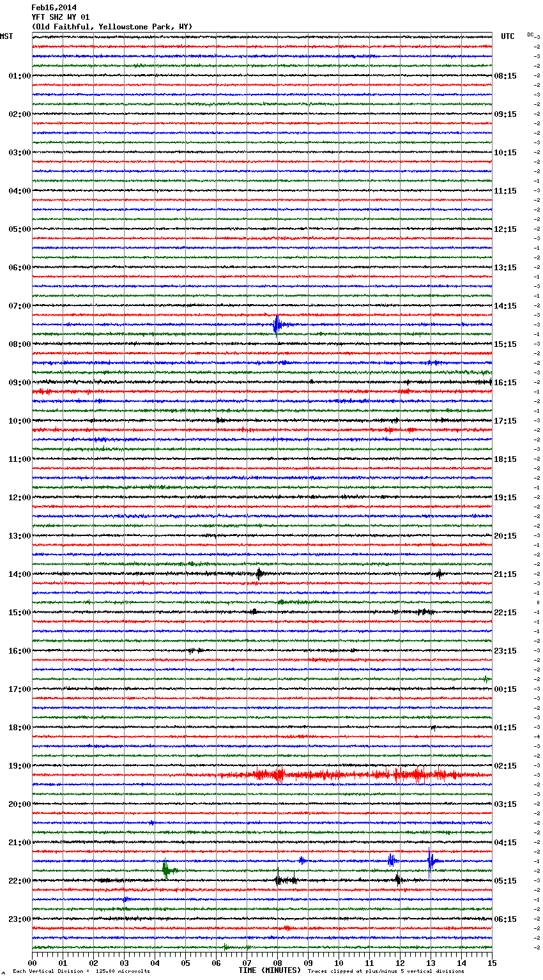Viewport: 543px width, 980px height.
Task: Select the 20:00 MST time label
Action: coord(19,804)
